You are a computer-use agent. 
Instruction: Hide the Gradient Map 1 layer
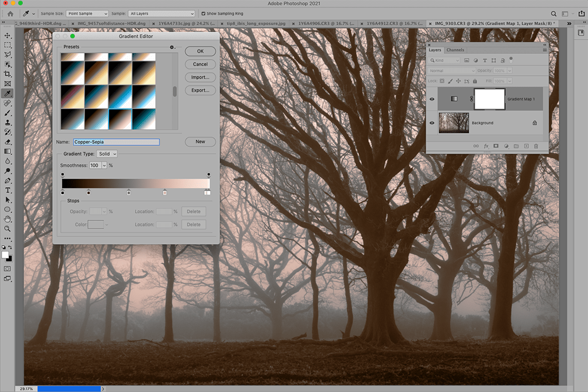coord(432,99)
